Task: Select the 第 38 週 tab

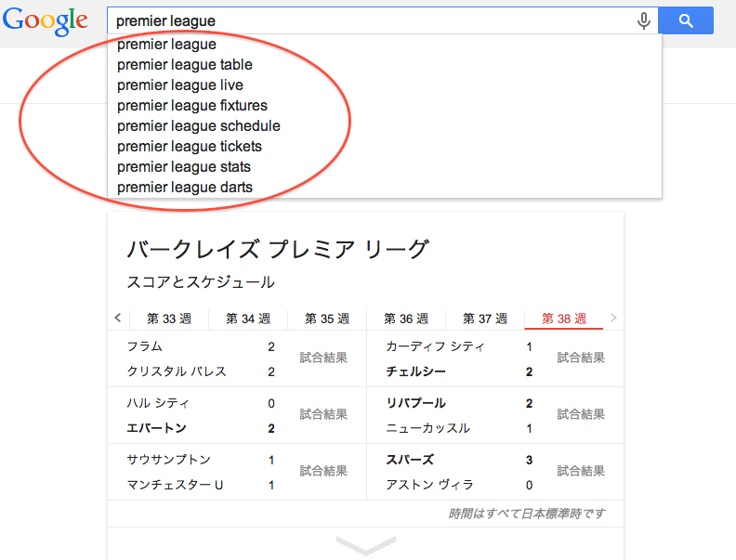Action: [564, 319]
